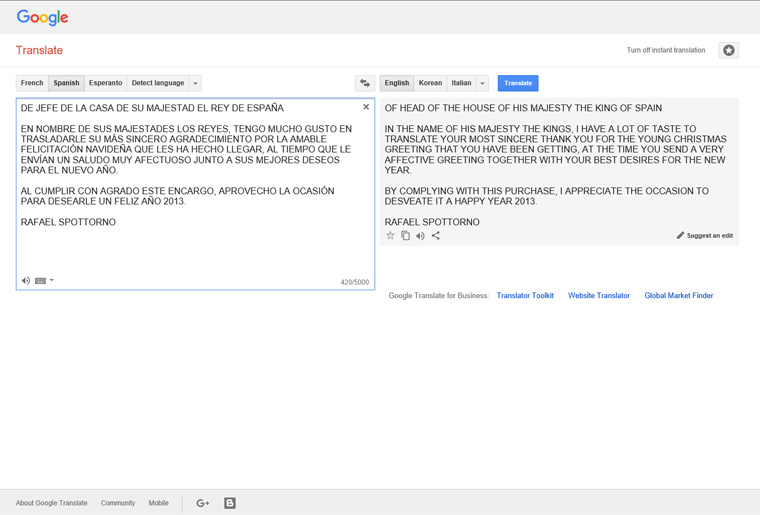
Task: Open Blogger footer icon
Action: tap(230, 503)
